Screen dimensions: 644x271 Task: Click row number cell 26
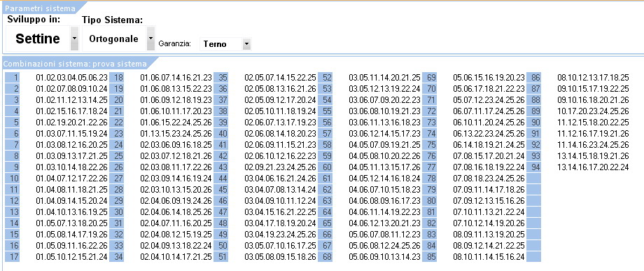[x=117, y=167]
